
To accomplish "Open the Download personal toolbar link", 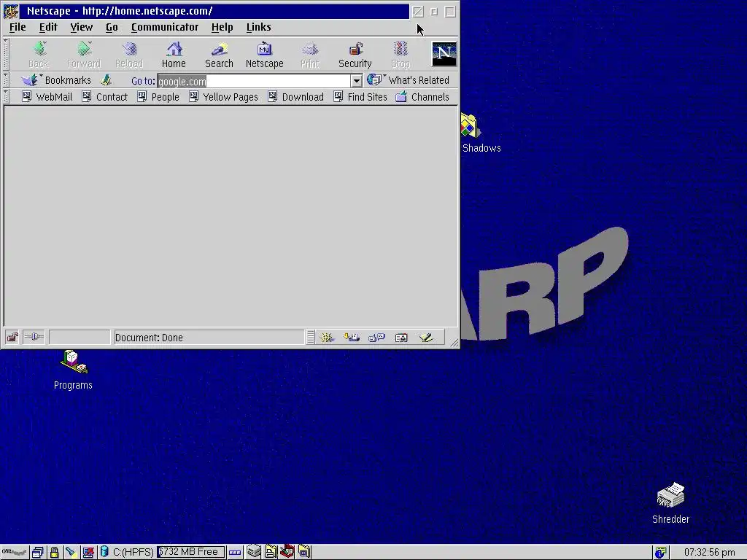I will pos(296,97).
